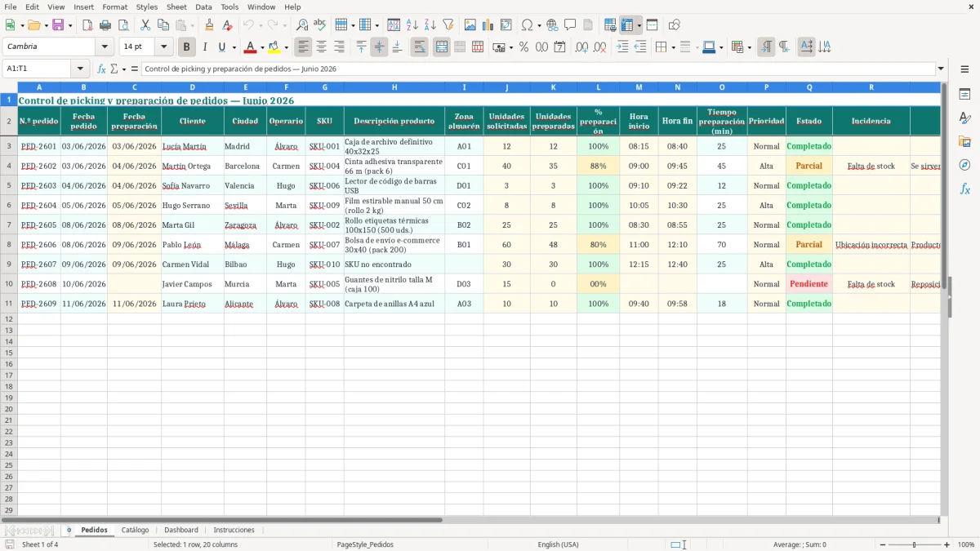
Task: Open Find & Replace
Action: (x=302, y=25)
